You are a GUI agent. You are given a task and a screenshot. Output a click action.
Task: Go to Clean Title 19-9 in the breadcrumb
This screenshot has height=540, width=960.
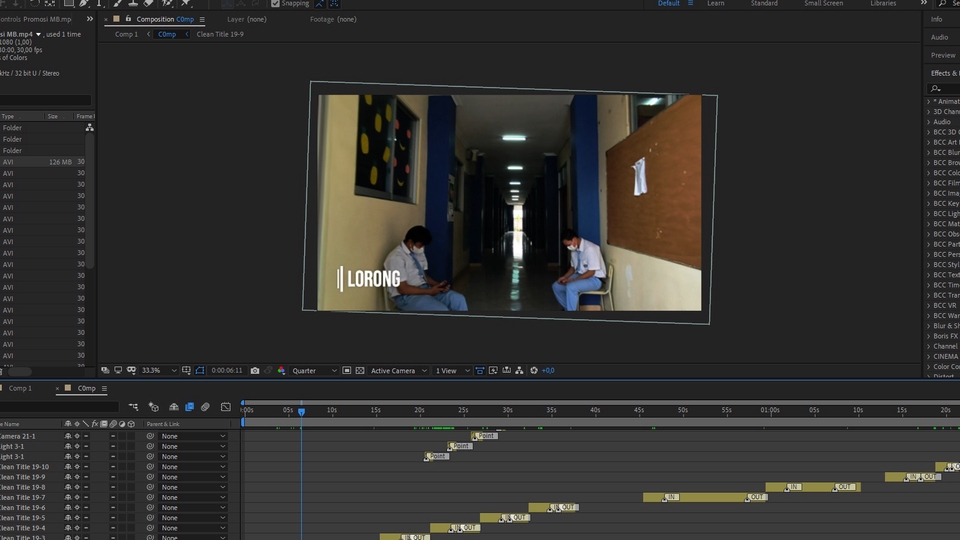click(x=220, y=34)
